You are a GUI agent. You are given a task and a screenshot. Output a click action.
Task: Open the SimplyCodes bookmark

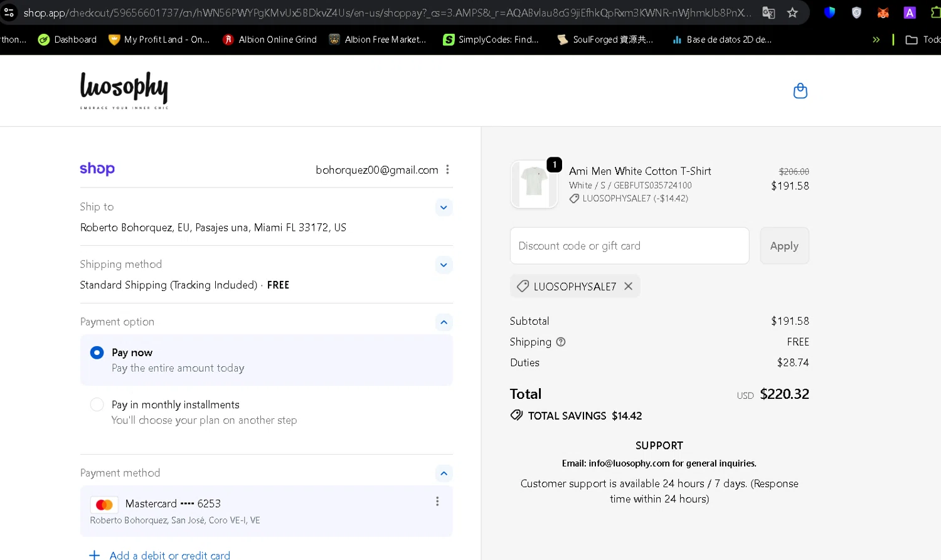coord(491,40)
